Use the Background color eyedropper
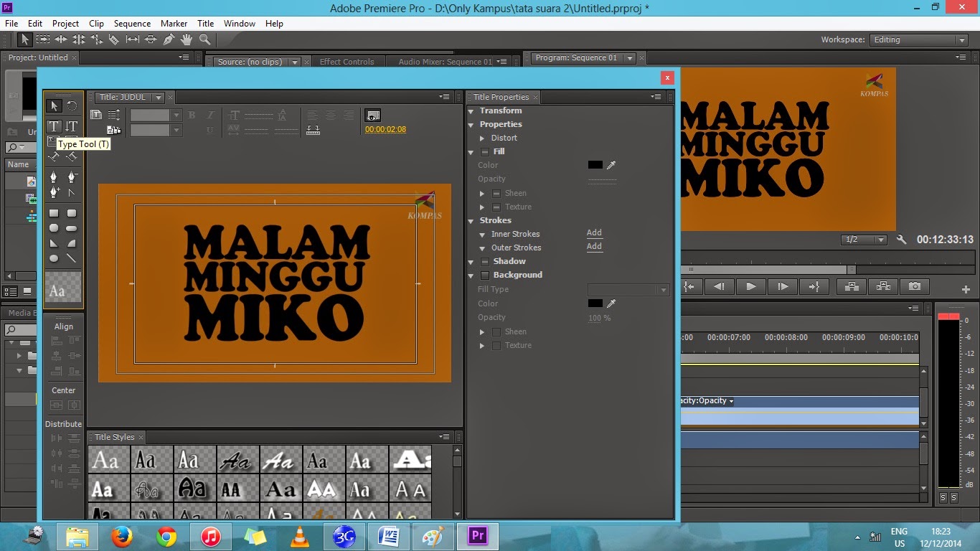Viewport: 980px width, 551px height. point(611,303)
